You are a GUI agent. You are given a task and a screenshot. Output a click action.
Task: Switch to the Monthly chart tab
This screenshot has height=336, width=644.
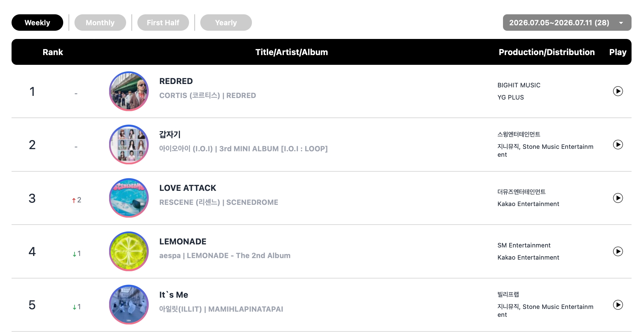(100, 23)
